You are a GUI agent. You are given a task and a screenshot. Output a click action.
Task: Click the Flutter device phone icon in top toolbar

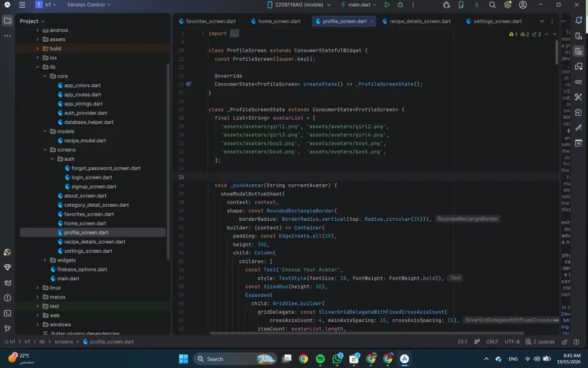(x=461, y=5)
